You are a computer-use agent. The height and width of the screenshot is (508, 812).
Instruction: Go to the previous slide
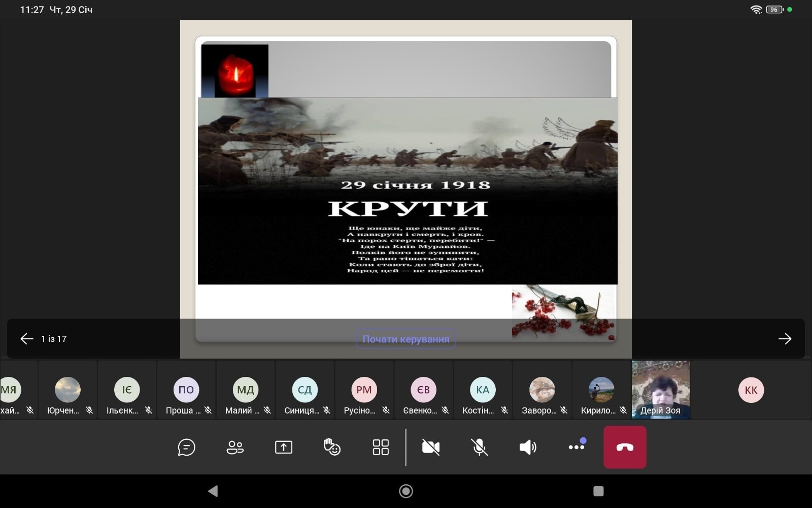point(27,339)
